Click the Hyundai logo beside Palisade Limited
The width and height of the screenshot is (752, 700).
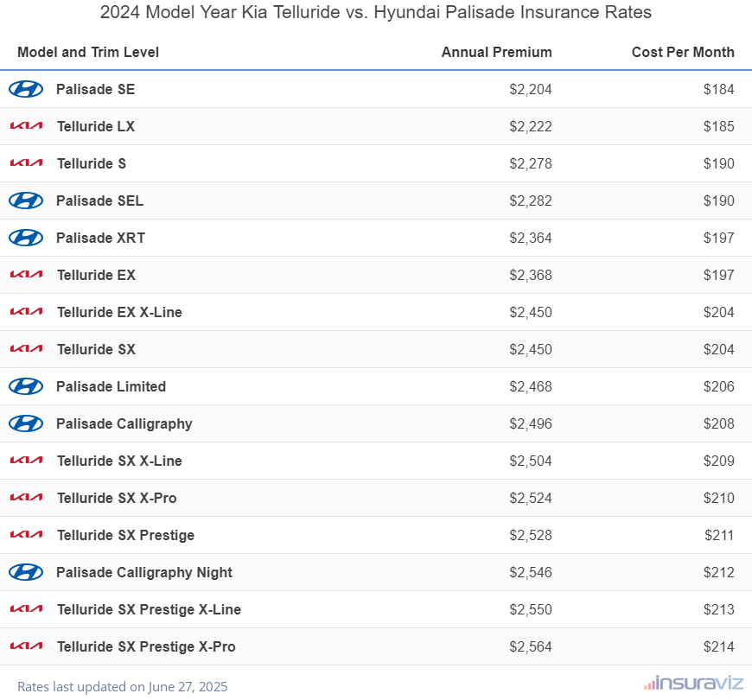click(x=26, y=386)
